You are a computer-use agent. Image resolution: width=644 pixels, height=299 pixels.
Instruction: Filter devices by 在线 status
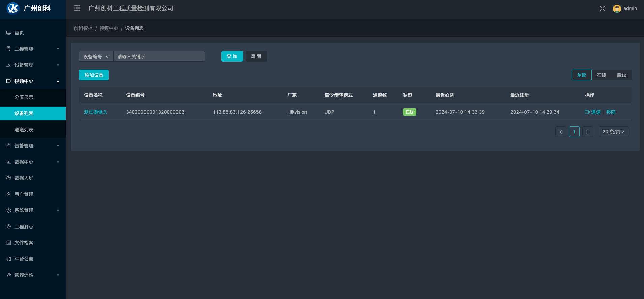click(x=601, y=75)
